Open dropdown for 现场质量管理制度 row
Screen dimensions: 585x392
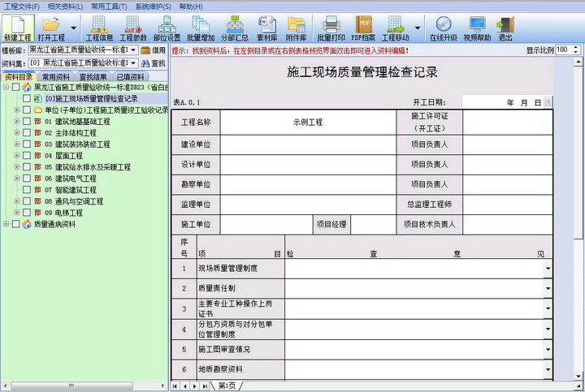(x=548, y=269)
